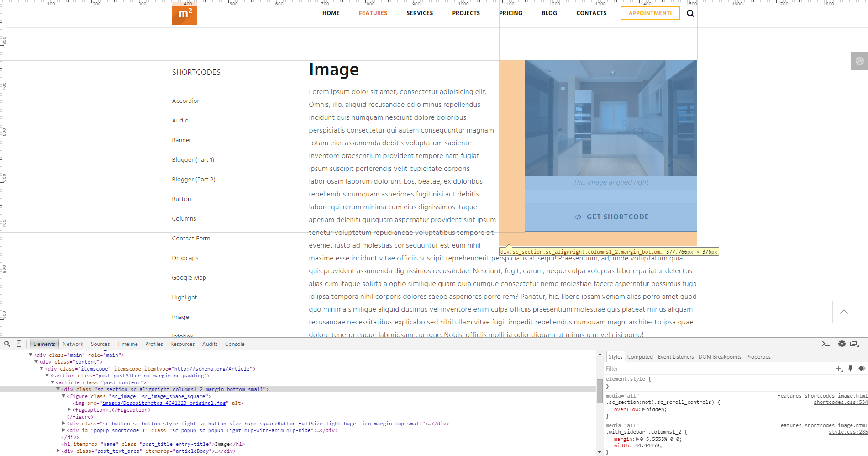Image resolution: width=868 pixels, height=456 pixels.
Task: Open the Computed styles tab
Action: pyautogui.click(x=640, y=357)
